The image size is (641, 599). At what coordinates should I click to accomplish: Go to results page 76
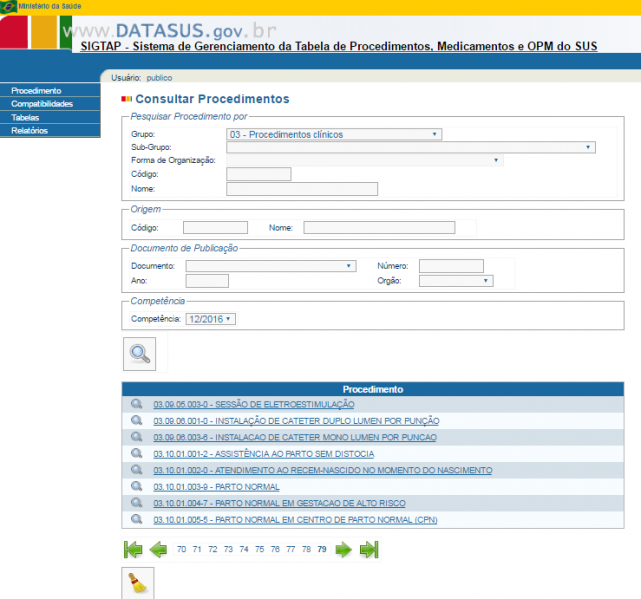275,549
